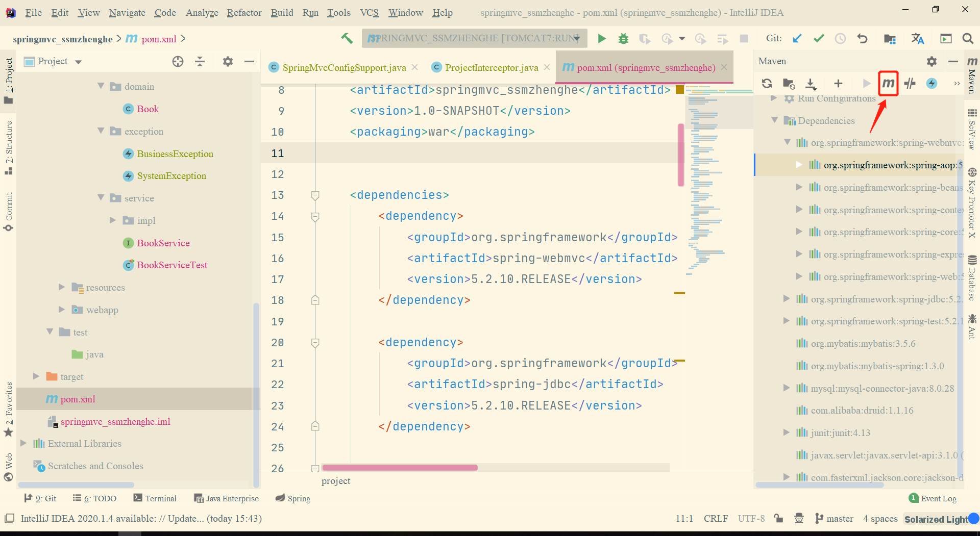
Task: Open the Analyze menu
Action: coord(202,13)
